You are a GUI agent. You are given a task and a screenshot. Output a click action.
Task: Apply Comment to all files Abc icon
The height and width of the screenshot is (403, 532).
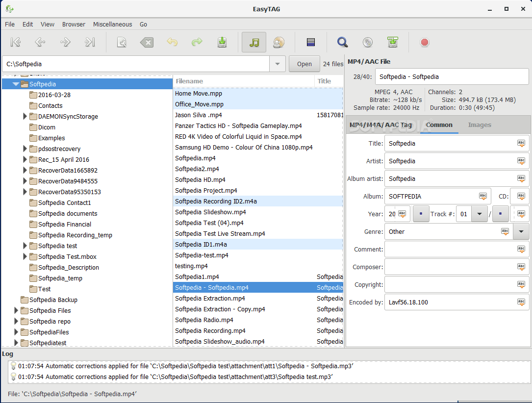[x=521, y=249]
